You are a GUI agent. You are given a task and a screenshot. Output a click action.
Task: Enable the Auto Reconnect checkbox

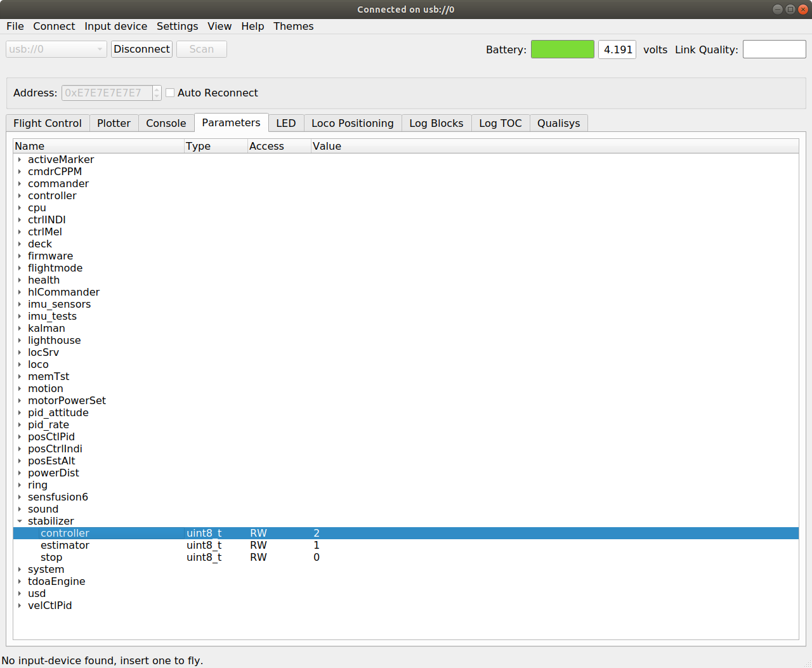[170, 93]
